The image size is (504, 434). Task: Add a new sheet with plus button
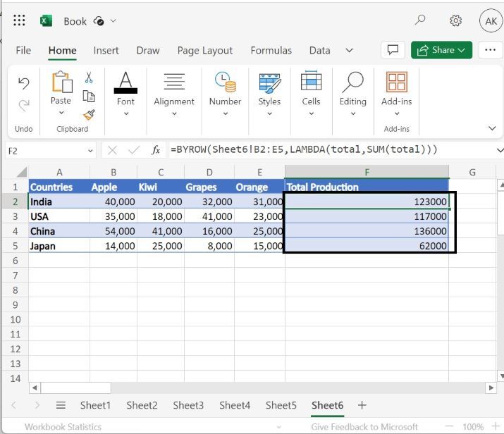click(362, 405)
